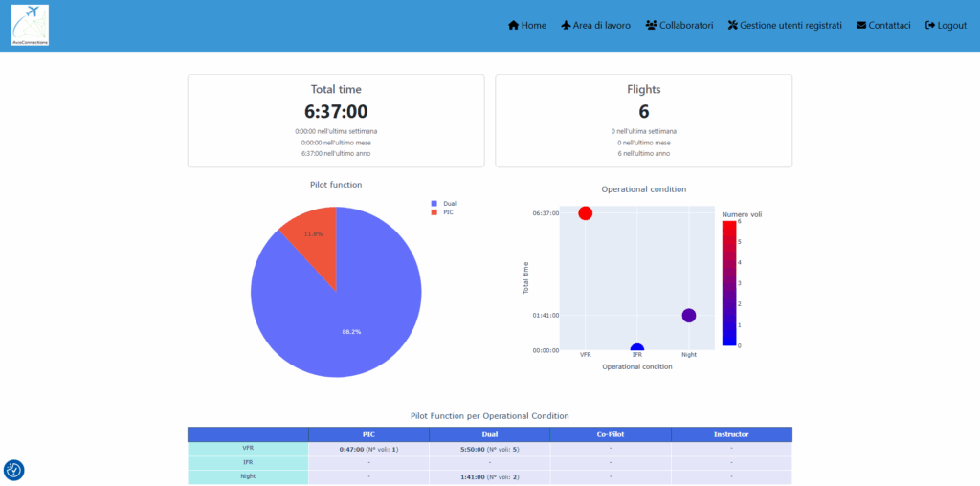
Task: Click the Total time summary card
Action: point(336,120)
